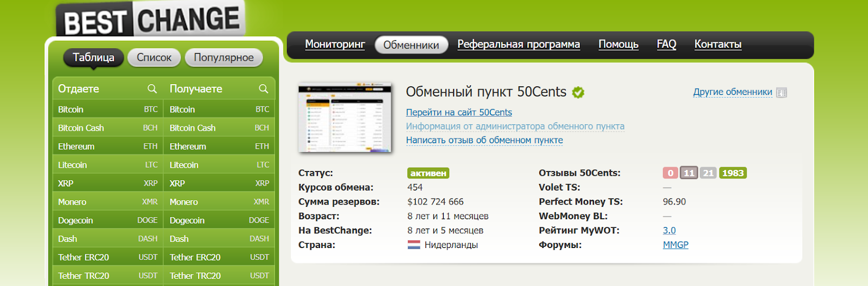868x286 pixels.
Task: Click the green verified checkmark next to 50Cents
Action: tap(578, 92)
